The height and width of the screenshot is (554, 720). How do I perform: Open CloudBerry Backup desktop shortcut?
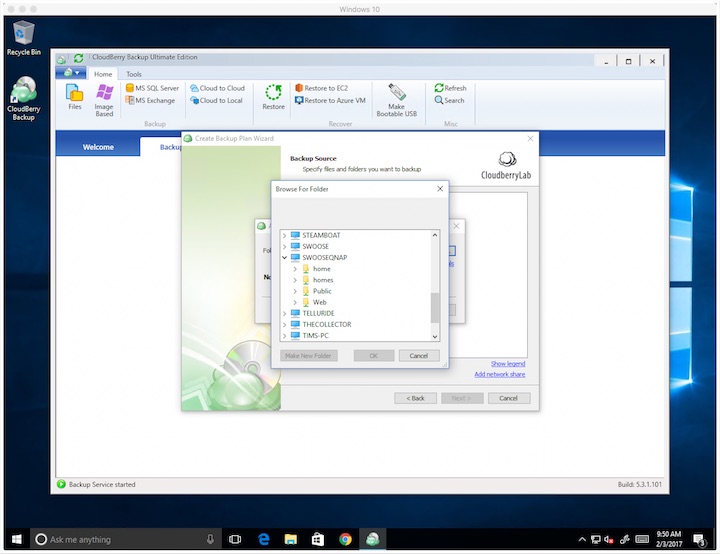click(x=23, y=98)
